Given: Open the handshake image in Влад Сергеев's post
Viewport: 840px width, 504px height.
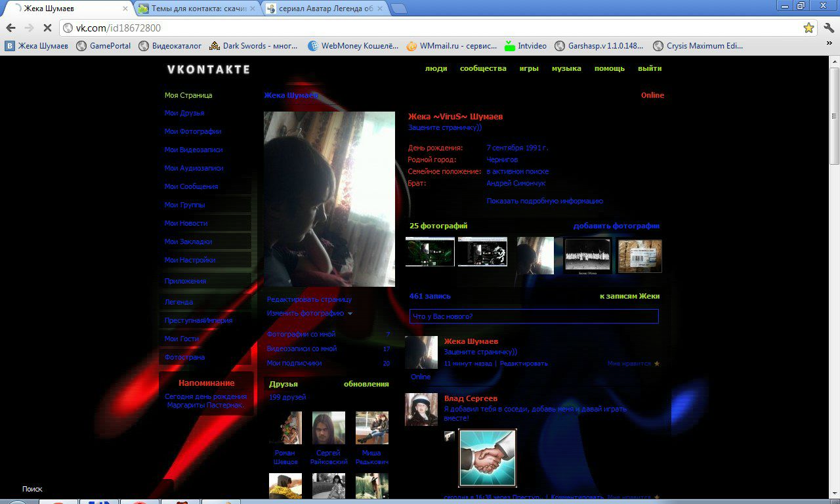Looking at the screenshot, I should [488, 458].
